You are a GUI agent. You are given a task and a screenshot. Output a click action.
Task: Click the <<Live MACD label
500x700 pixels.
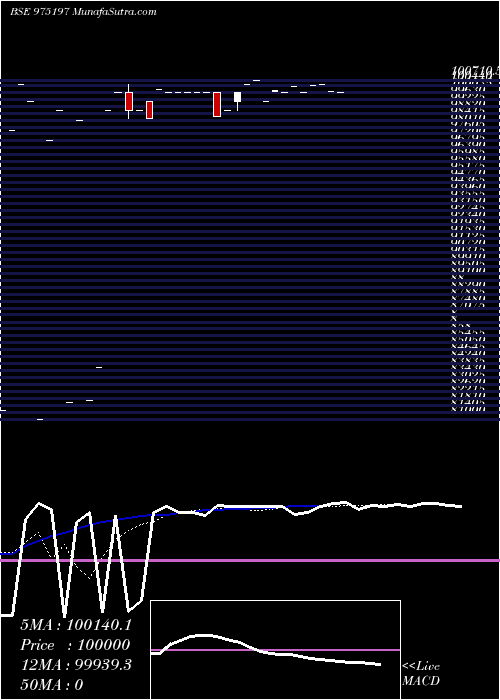pos(421,674)
